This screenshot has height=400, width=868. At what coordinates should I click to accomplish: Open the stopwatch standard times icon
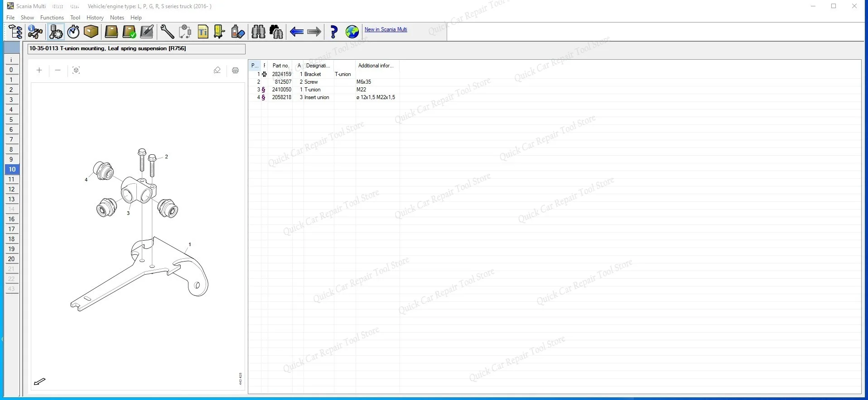pos(73,32)
